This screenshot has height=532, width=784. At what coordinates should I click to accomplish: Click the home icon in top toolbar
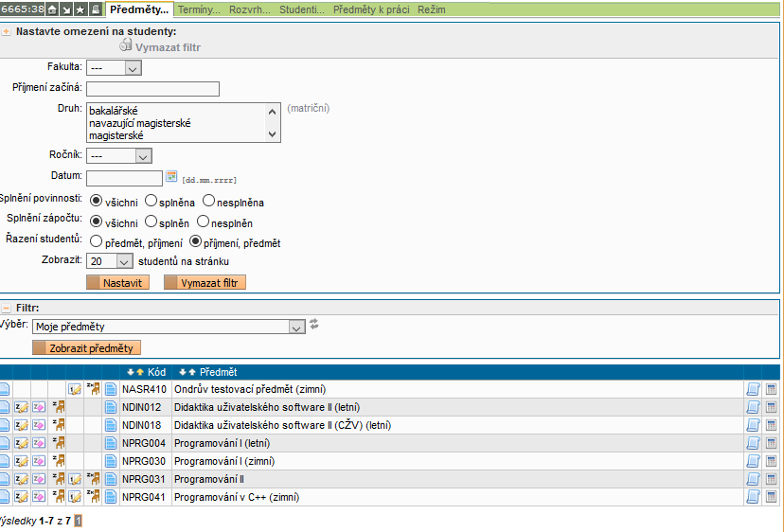(x=52, y=9)
